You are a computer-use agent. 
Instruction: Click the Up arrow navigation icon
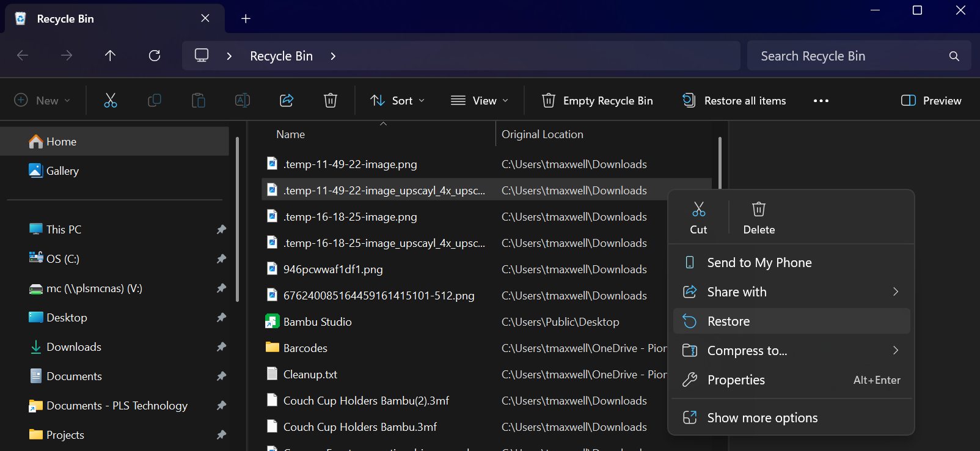110,56
